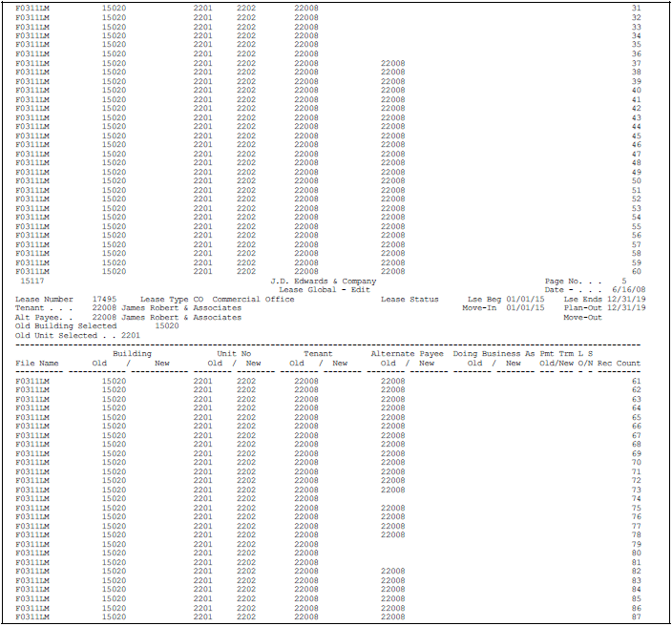Click F0311LM file name in row 61
The width and height of the screenshot is (672, 626).
(32, 381)
